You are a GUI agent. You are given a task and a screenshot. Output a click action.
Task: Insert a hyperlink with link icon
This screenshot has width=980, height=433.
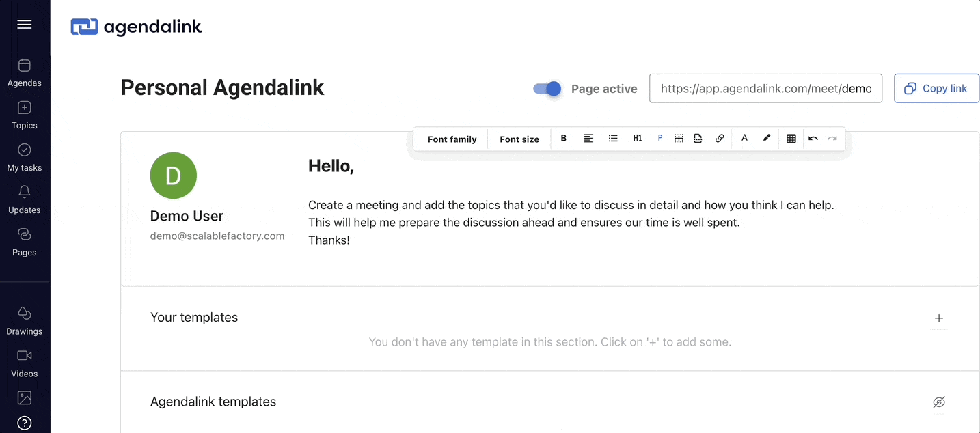(x=720, y=139)
